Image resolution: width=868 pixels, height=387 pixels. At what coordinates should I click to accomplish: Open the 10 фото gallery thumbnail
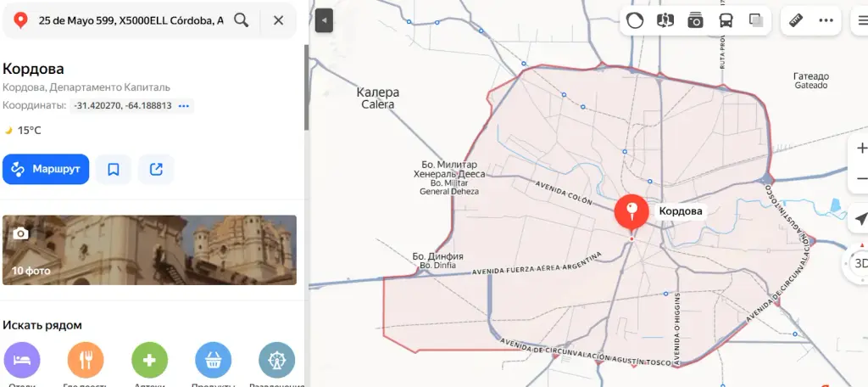149,250
